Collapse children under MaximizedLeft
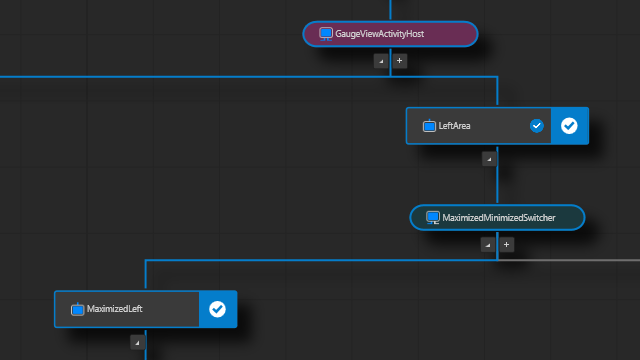Screen dimensions: 640x360 [137, 342]
